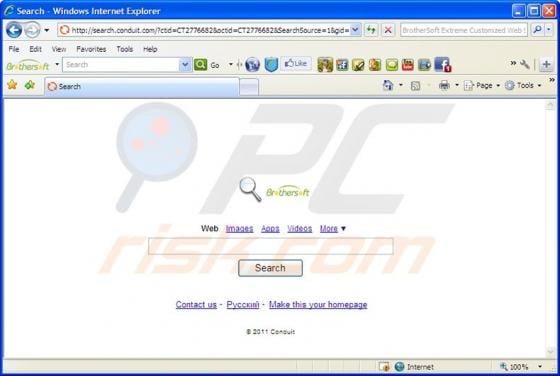Click the Facebook Like button
Screen dimensions: 560x376
tap(296, 64)
